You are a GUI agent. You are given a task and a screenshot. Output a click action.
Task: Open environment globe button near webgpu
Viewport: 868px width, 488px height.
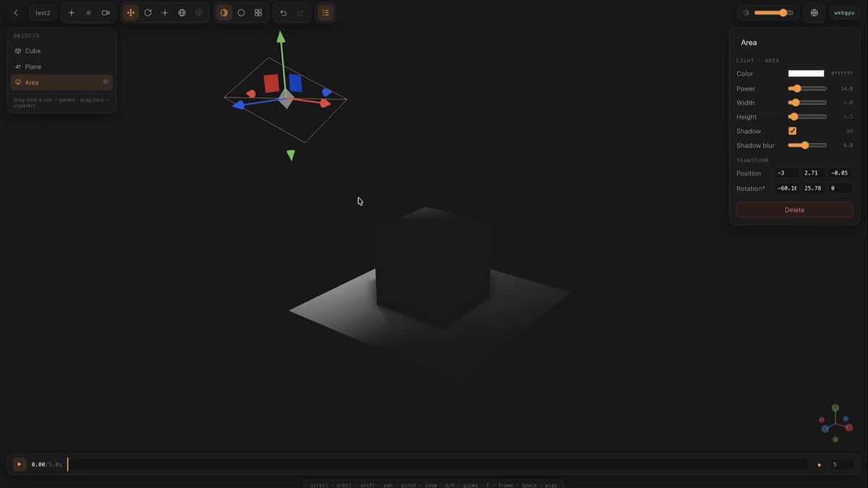click(x=814, y=13)
